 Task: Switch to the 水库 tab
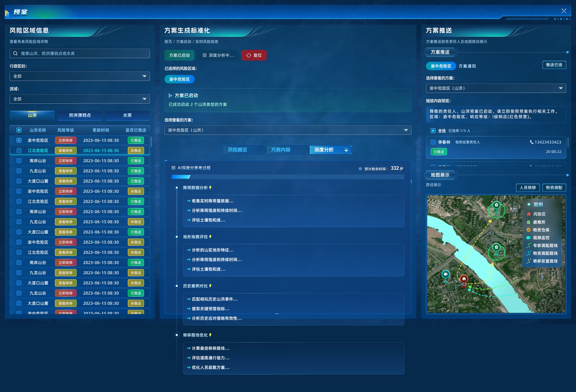coord(127,115)
